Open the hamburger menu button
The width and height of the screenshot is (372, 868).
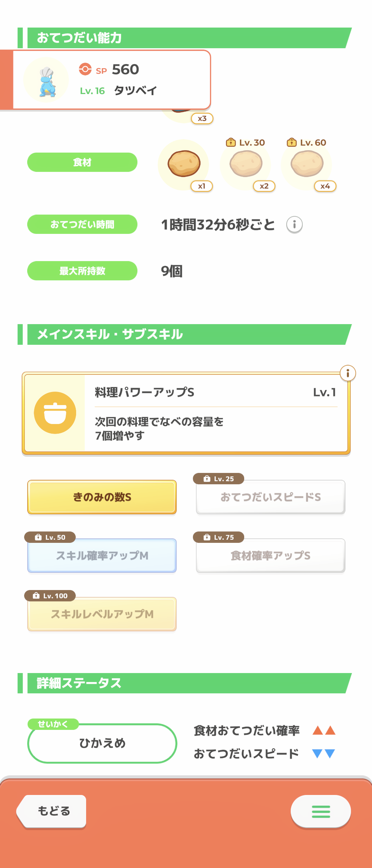tap(321, 811)
